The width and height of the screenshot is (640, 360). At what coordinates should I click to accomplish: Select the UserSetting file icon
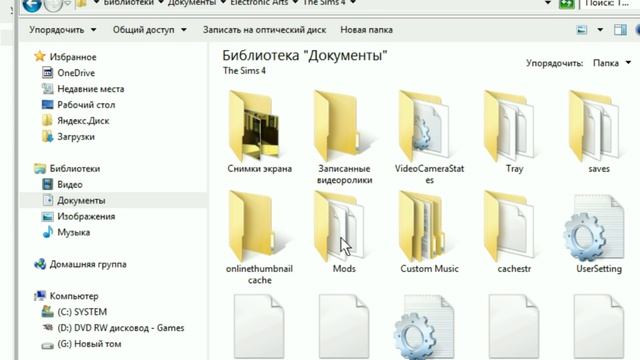tap(594, 228)
